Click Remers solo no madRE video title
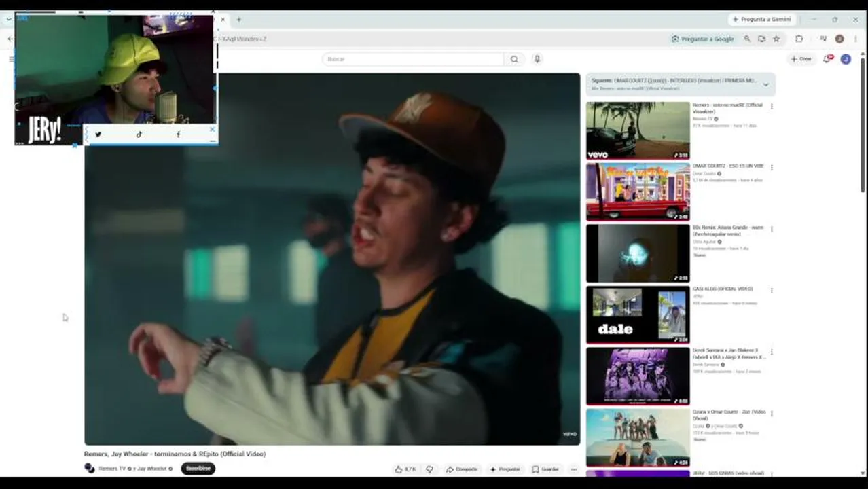This screenshot has width=868, height=489. tap(727, 108)
